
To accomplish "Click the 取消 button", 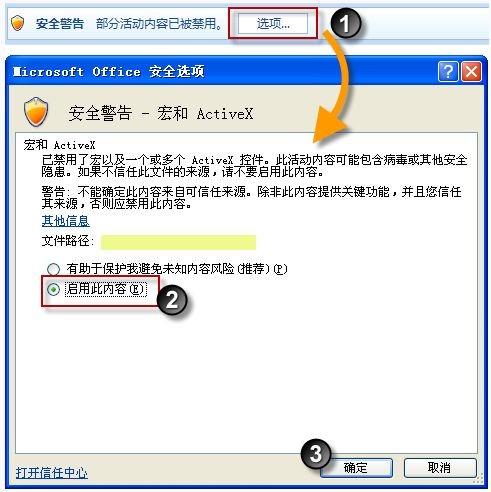I will point(440,468).
